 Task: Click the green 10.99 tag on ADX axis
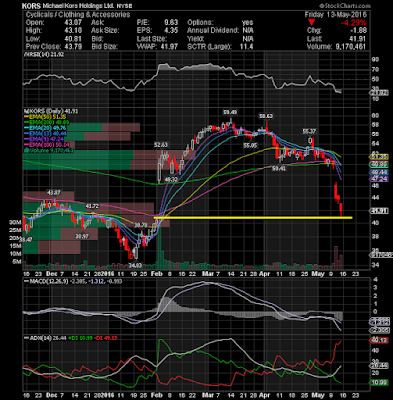click(379, 382)
